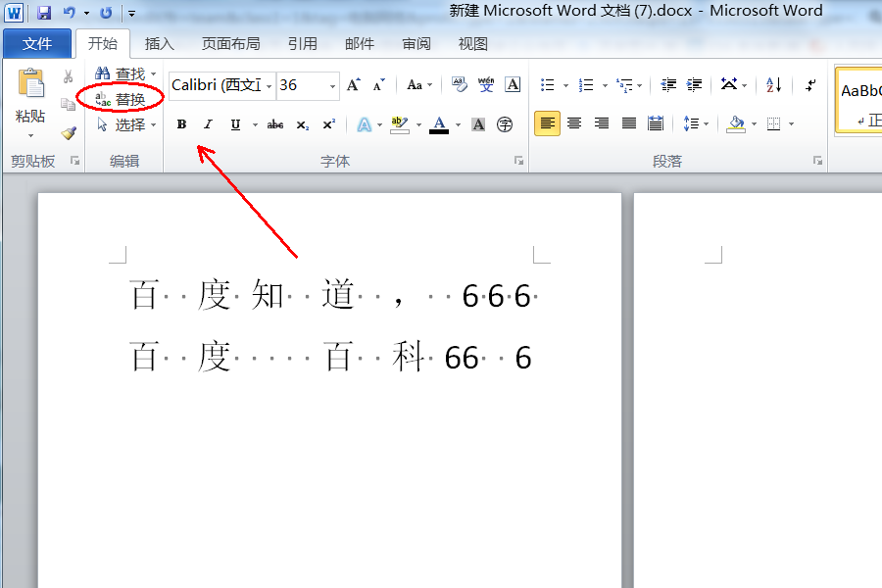Toggle Italic formatting
This screenshot has width=882, height=588.
coord(209,124)
